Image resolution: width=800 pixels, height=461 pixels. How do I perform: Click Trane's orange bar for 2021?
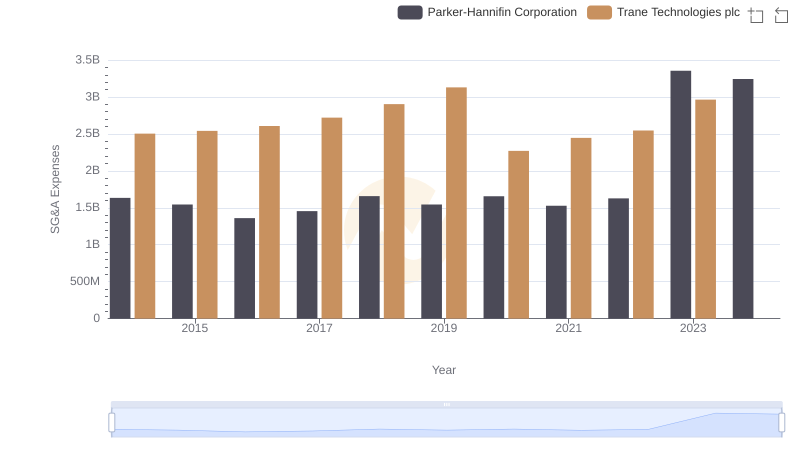[581, 228]
